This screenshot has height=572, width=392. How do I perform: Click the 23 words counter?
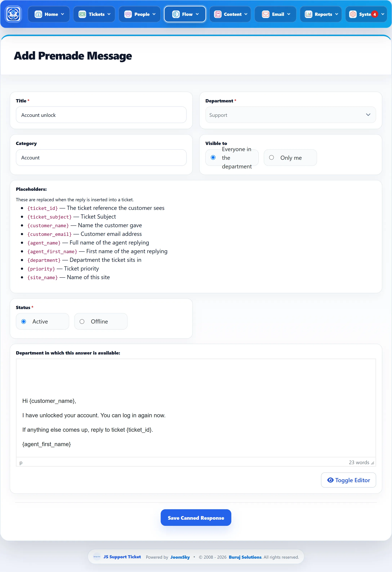click(x=359, y=463)
